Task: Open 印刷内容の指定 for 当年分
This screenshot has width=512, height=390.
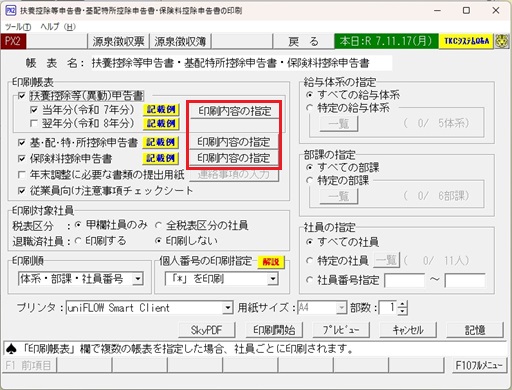Action: [x=234, y=111]
